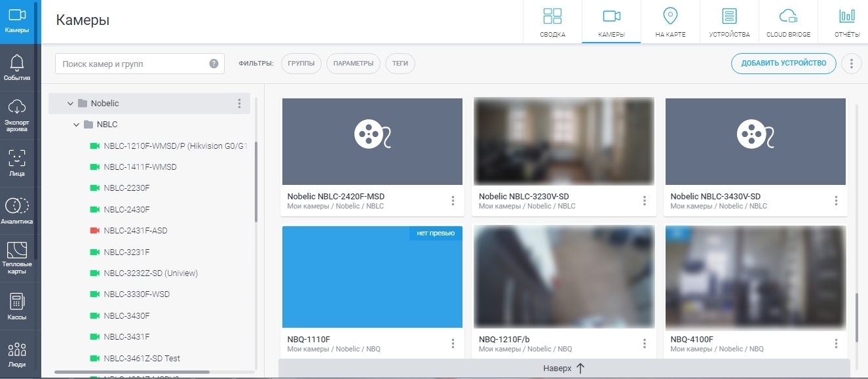Open options menu for NBQ-1110F
868x379 pixels.
(x=453, y=344)
